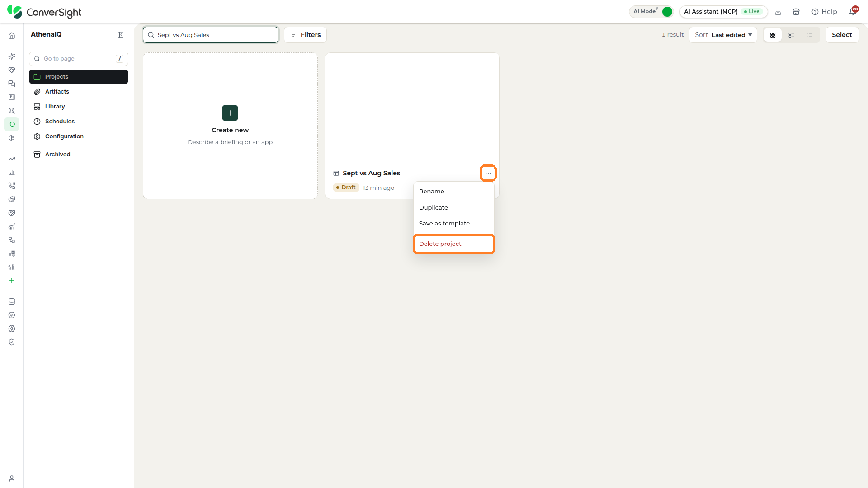This screenshot has height=488, width=868.
Task: Open Configuration in the sidebar
Action: point(79,136)
